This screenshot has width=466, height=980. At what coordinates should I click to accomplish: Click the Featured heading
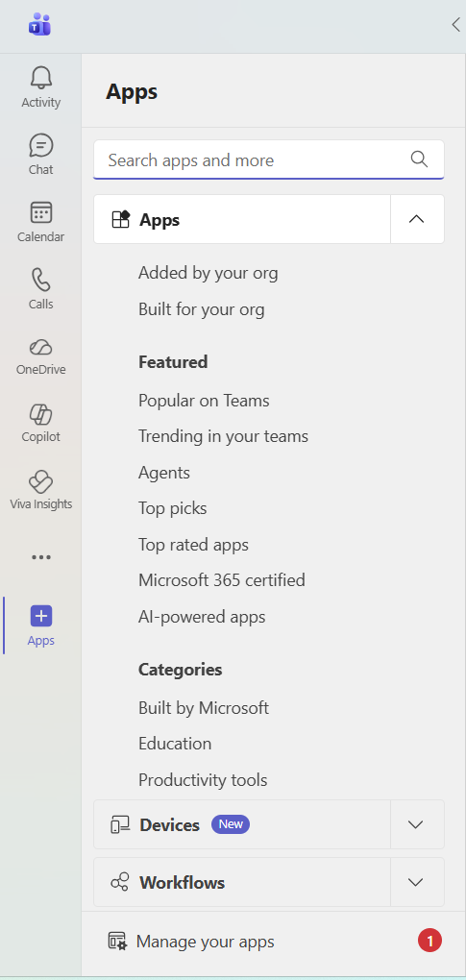173,362
